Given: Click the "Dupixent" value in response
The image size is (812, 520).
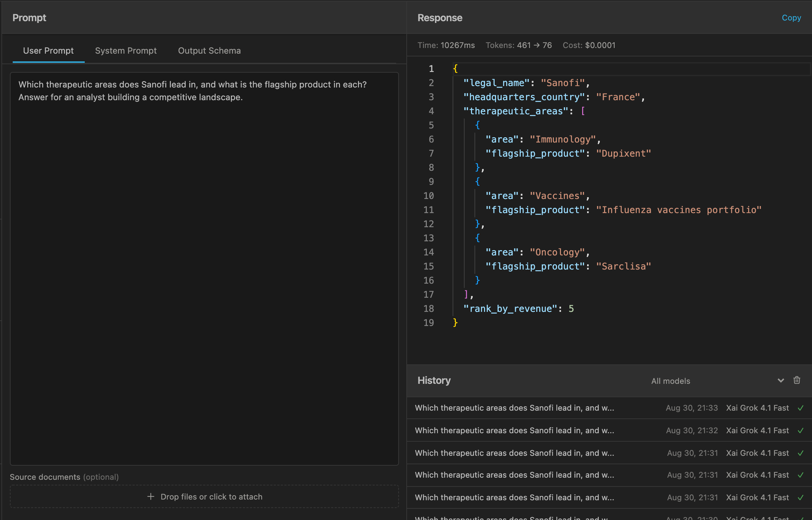Looking at the screenshot, I should pos(623,153).
